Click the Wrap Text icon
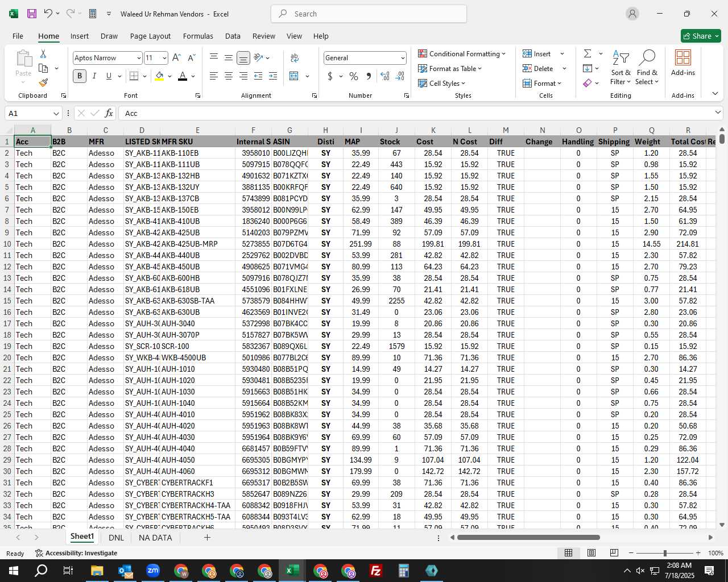The image size is (728, 582). 295,58
